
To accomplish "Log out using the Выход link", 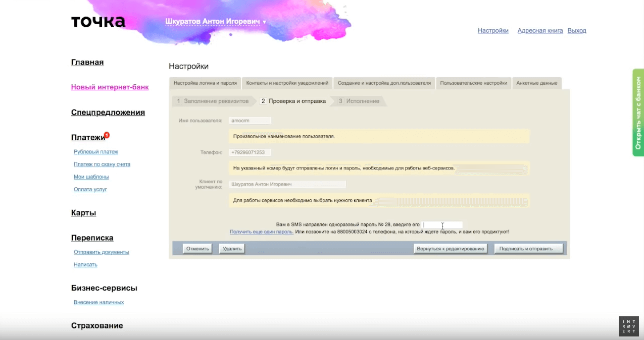I will (x=577, y=31).
